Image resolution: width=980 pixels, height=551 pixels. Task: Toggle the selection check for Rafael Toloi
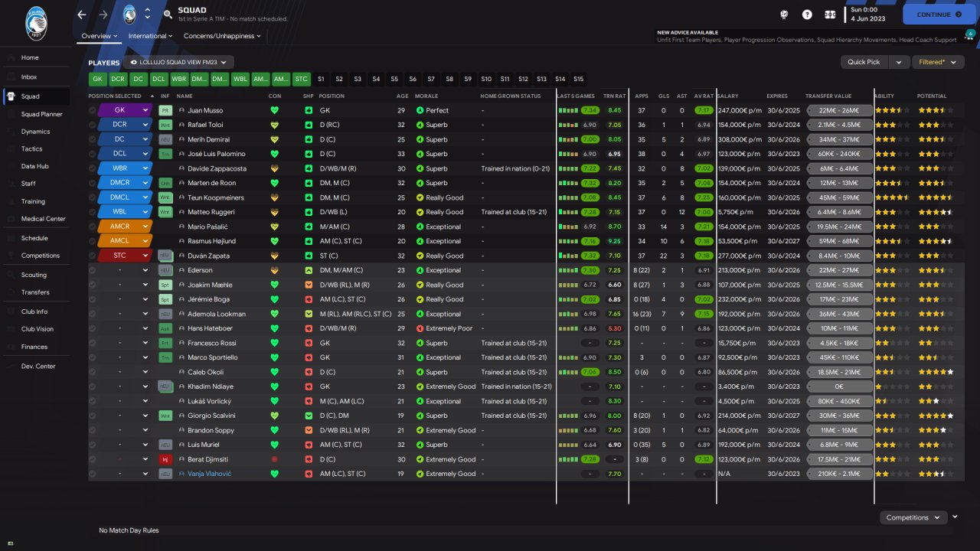click(x=93, y=125)
